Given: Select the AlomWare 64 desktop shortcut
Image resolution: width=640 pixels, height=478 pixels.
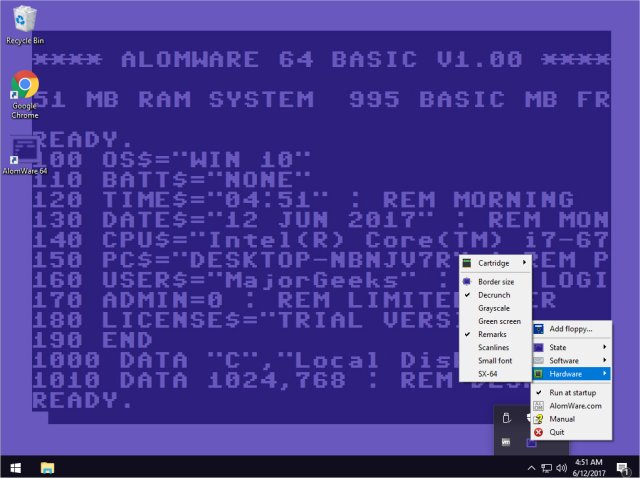Looking at the screenshot, I should point(25,156).
